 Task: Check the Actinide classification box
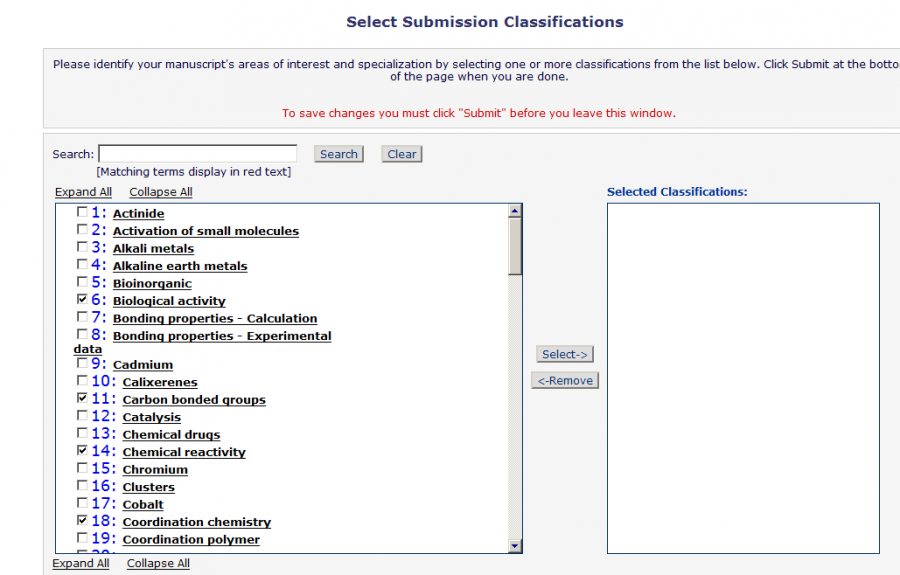[82, 213]
